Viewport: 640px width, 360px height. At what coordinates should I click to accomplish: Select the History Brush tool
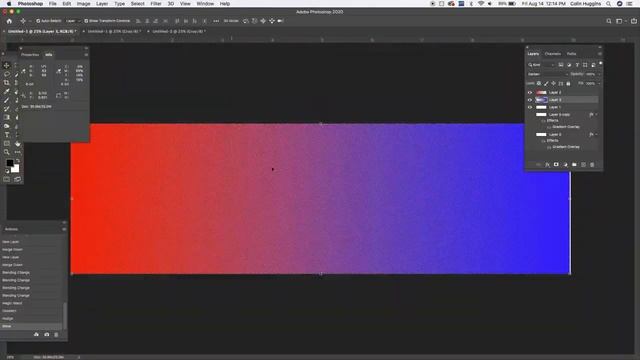[7, 109]
